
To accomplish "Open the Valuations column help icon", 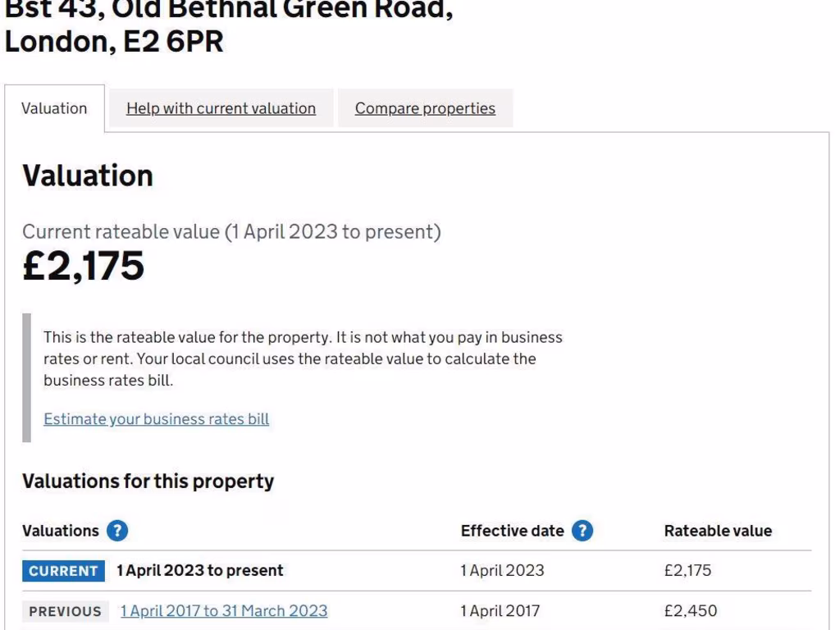I will [x=118, y=531].
